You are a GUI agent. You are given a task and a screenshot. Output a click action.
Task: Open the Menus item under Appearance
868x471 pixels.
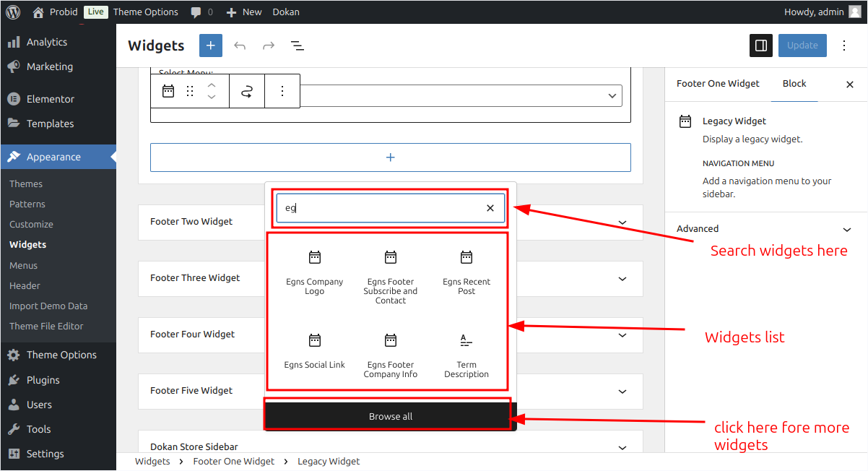pos(24,265)
